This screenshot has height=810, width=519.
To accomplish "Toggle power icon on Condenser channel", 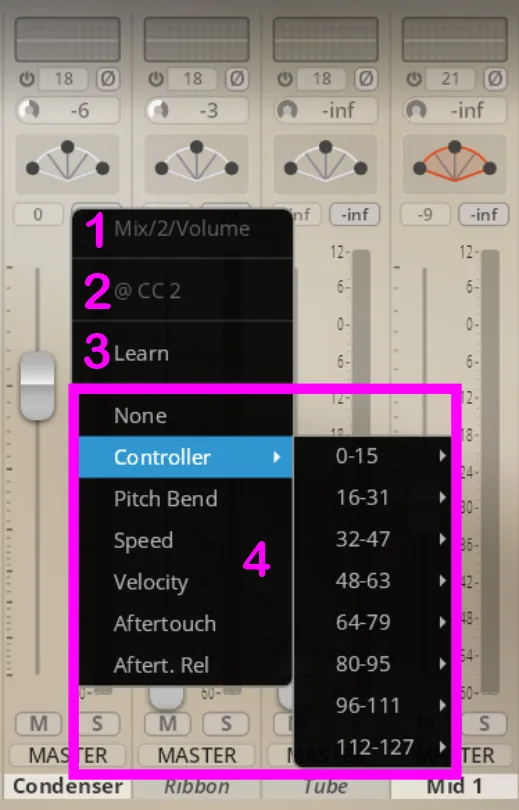I will pyautogui.click(x=27, y=79).
